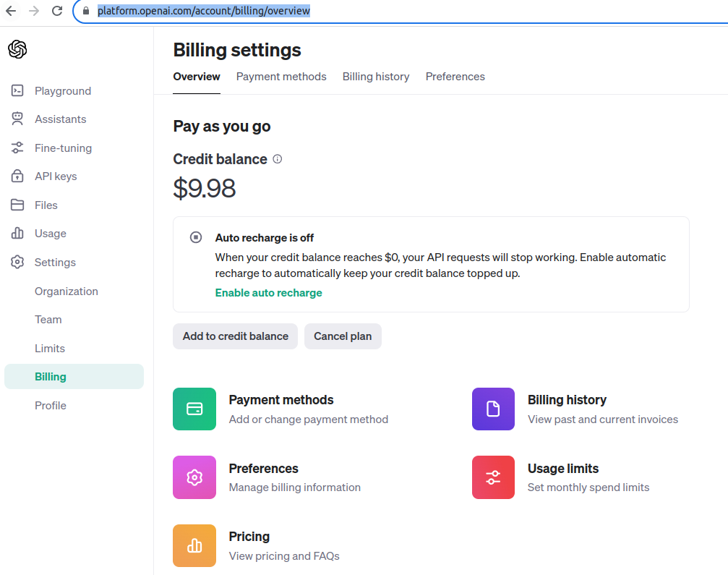
Task: Open the Preferences card title
Action: 263,469
